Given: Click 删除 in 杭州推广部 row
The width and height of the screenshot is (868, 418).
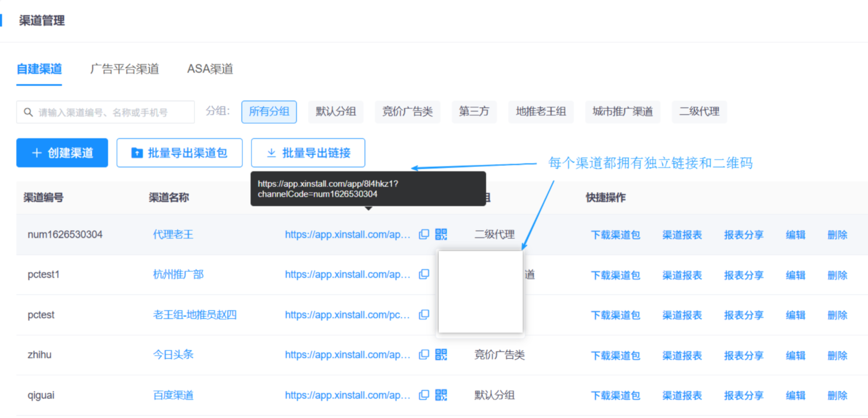Looking at the screenshot, I should tap(837, 275).
